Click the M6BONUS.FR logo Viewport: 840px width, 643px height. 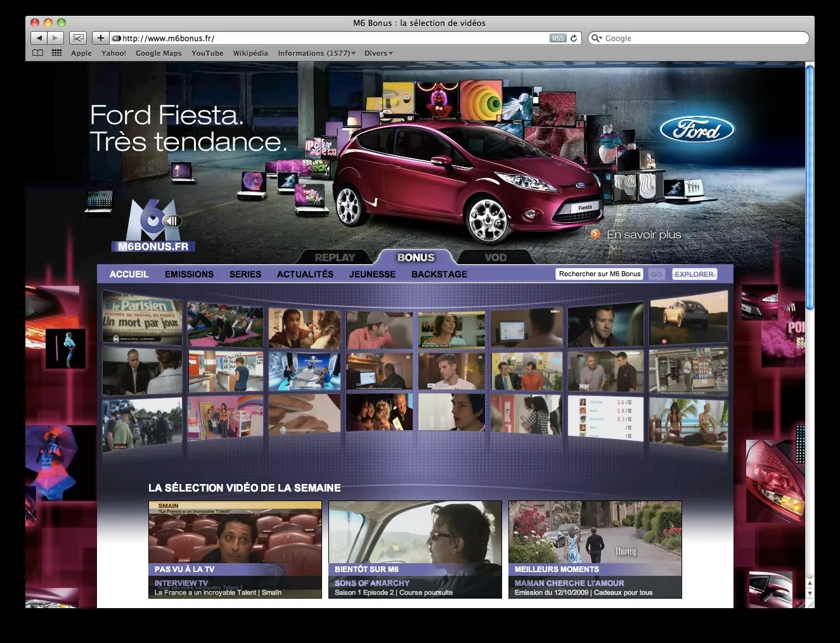153,226
